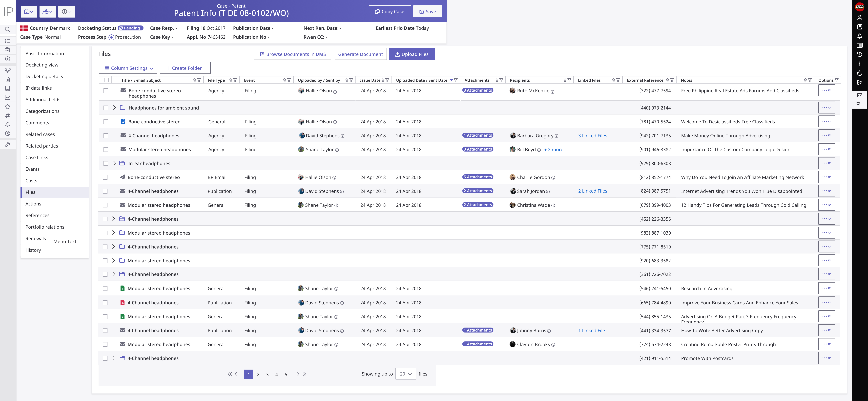
Task: Go to Portfolio relations section
Action: pyautogui.click(x=45, y=227)
